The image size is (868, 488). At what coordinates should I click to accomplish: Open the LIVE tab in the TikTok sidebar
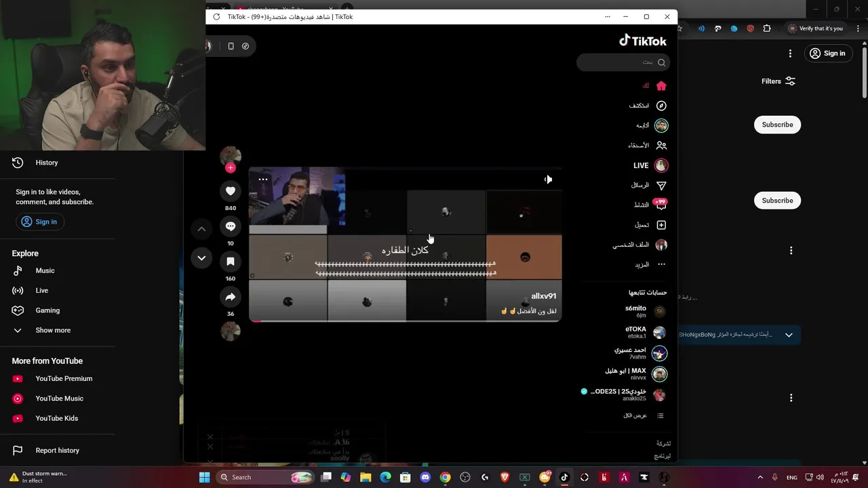point(650,165)
